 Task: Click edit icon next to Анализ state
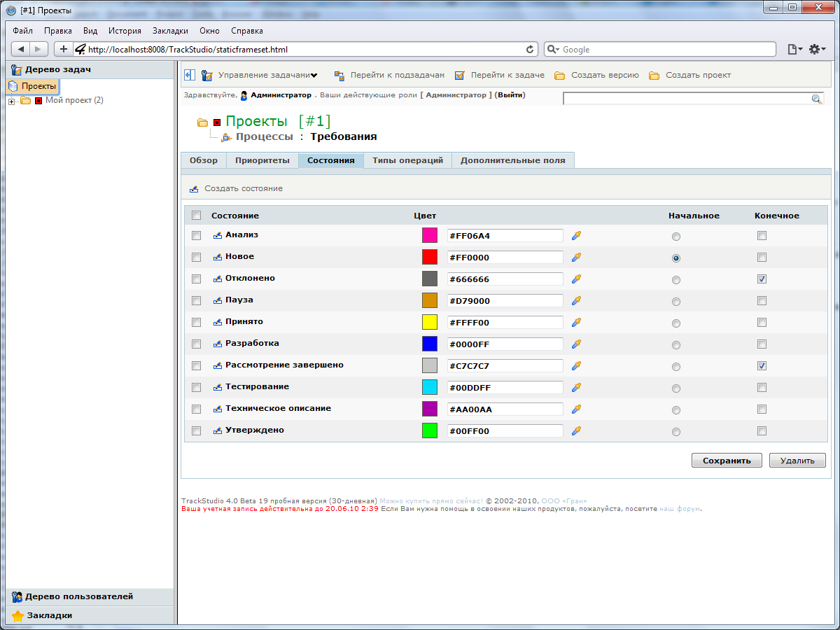tap(217, 235)
